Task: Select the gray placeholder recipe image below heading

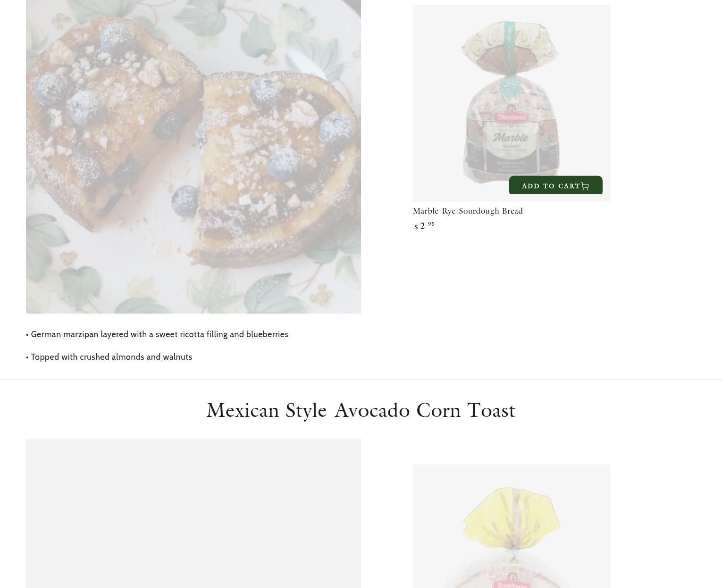Action: tap(193, 513)
